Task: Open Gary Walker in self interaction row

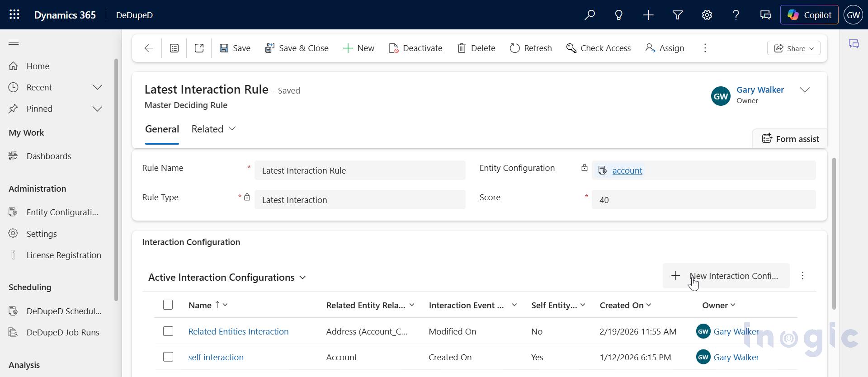Action: (x=736, y=357)
